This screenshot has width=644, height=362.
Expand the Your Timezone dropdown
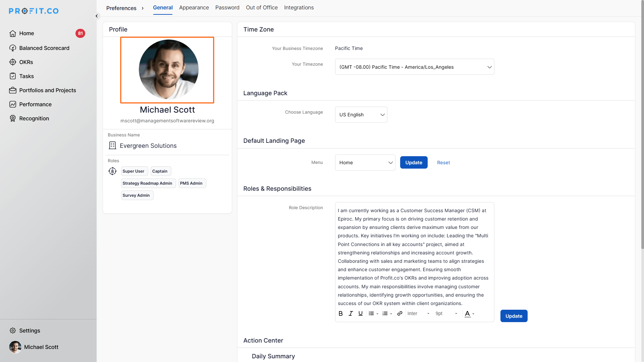point(414,67)
